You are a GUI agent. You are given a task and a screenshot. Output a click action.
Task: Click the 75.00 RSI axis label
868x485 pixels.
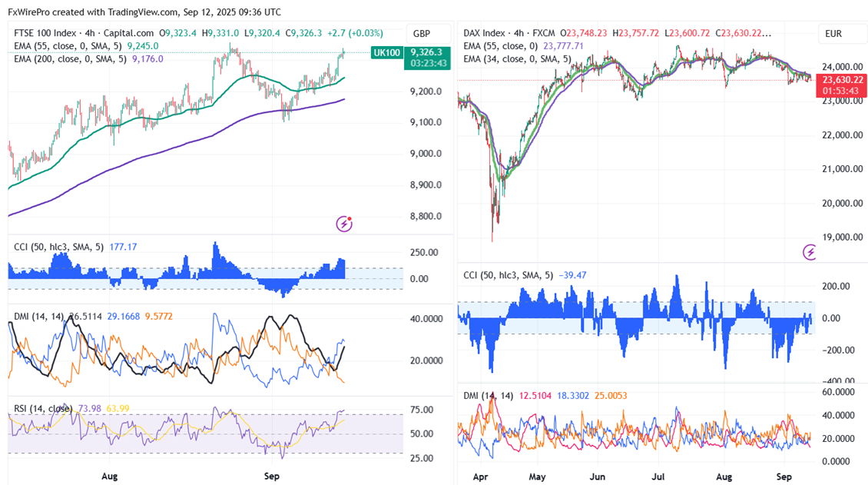[x=421, y=410]
